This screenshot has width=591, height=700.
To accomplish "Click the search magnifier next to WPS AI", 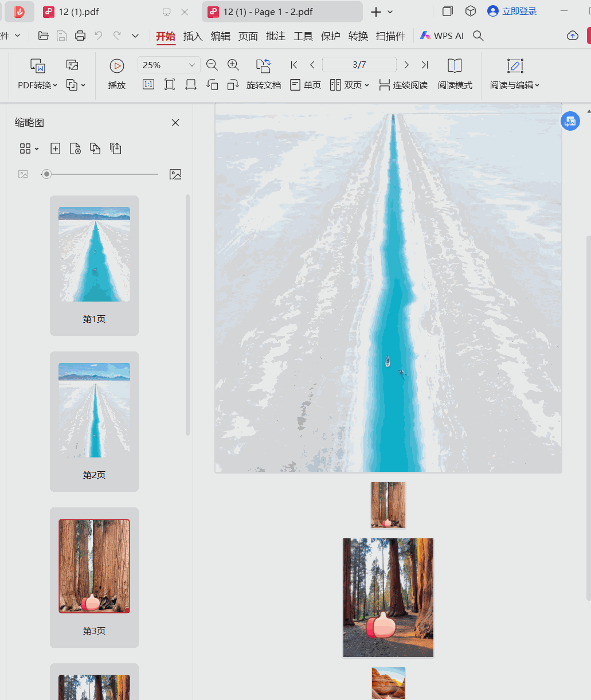I will click(x=478, y=36).
